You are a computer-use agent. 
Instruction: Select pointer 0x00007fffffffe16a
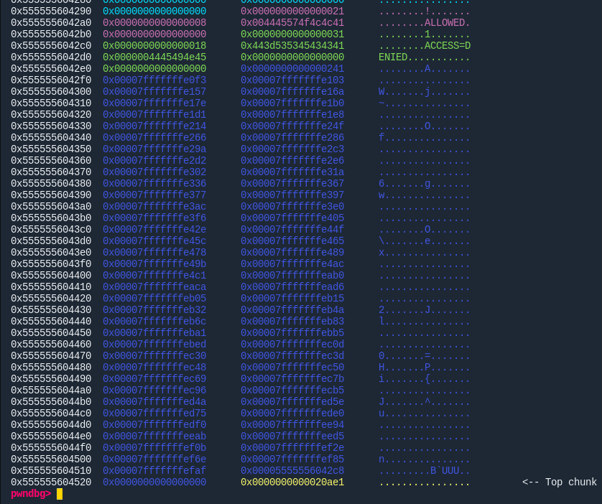coord(292,92)
